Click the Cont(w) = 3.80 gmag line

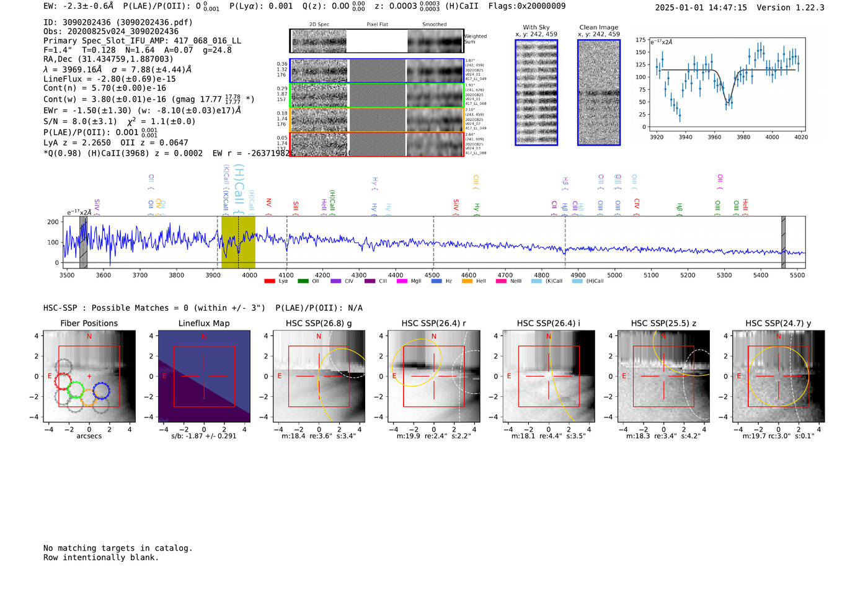[x=149, y=99]
